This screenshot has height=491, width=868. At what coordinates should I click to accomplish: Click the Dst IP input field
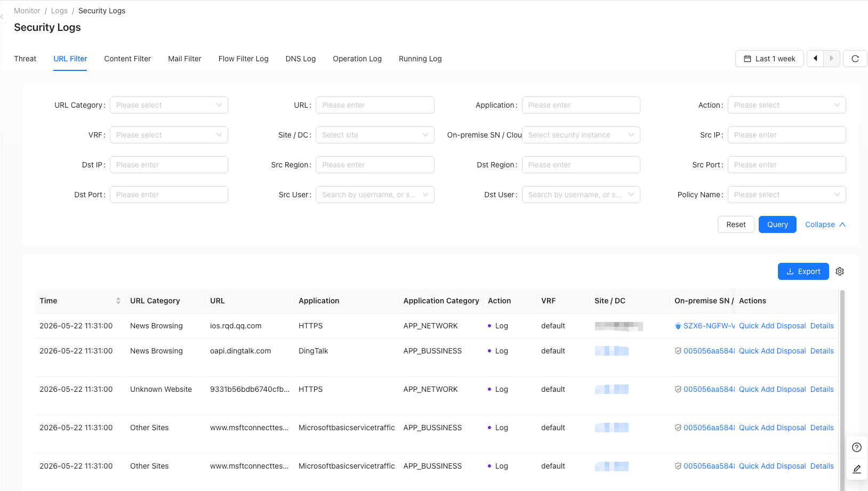(x=169, y=165)
